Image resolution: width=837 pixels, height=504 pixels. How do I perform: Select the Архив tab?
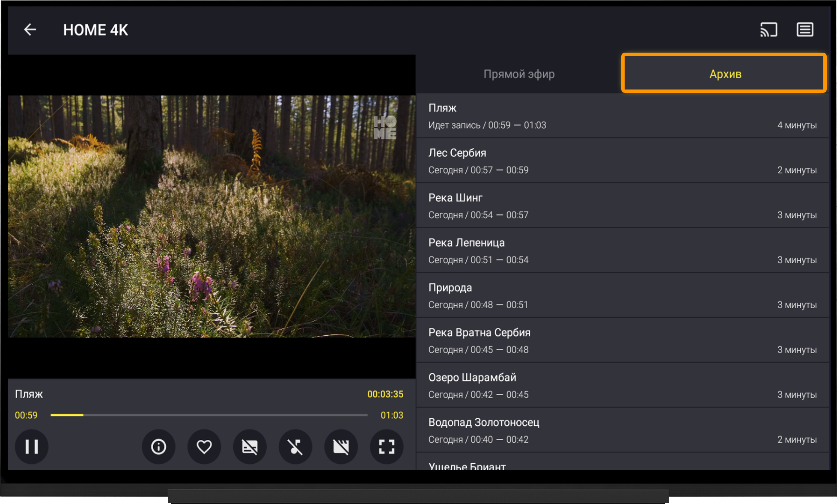pyautogui.click(x=724, y=73)
